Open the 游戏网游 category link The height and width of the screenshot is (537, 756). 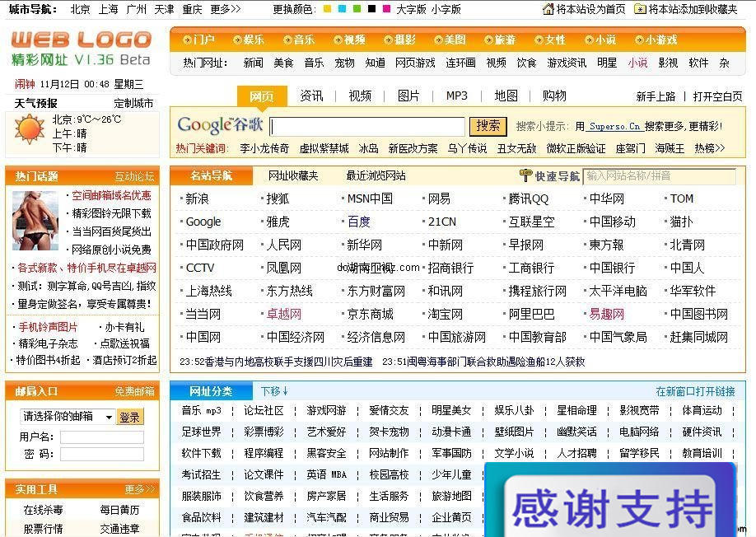(326, 410)
